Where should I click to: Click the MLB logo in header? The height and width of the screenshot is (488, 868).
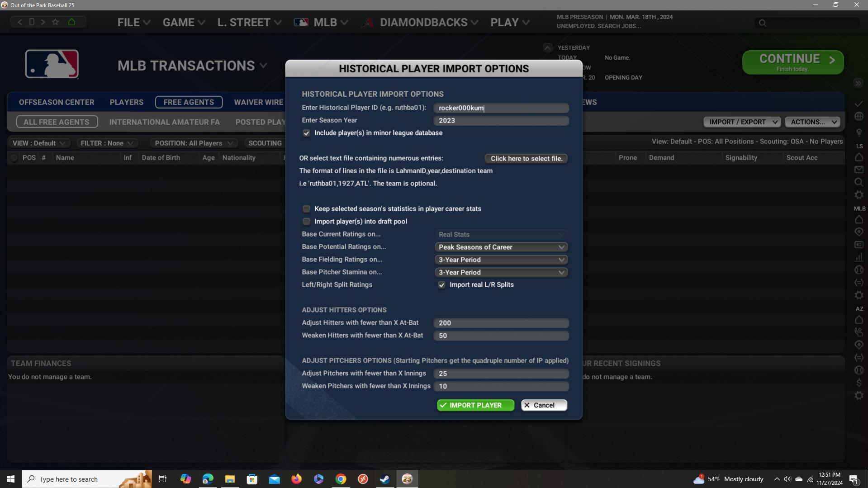[52, 64]
